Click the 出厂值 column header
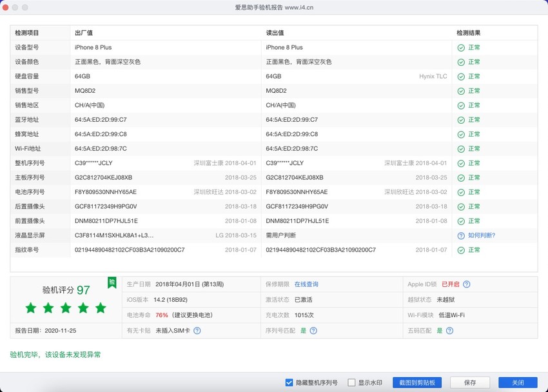The image size is (548, 392). point(84,33)
